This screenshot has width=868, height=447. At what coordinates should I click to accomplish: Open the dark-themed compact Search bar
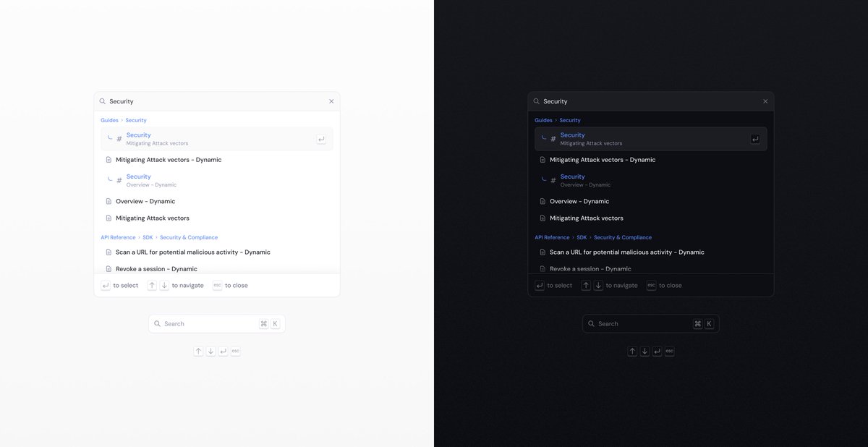point(651,324)
